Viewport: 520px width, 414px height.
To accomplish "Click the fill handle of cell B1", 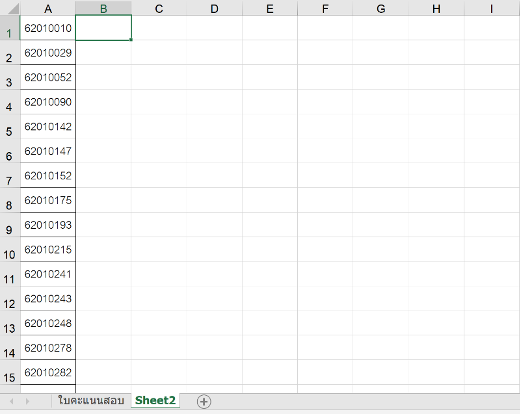I will coord(131,40).
